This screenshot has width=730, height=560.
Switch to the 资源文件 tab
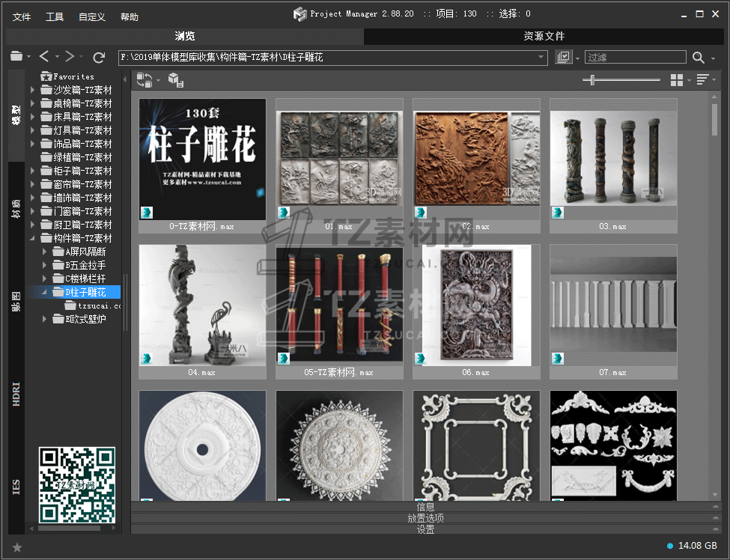(544, 36)
